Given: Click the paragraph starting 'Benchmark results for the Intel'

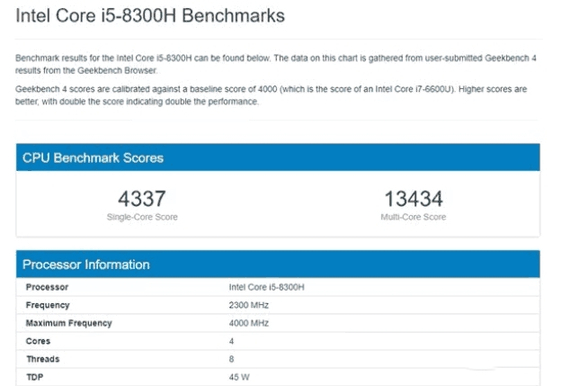Looking at the screenshot, I should pos(276,64).
